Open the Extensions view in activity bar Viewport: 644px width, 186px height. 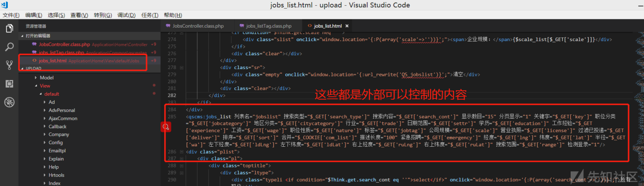coord(9,84)
